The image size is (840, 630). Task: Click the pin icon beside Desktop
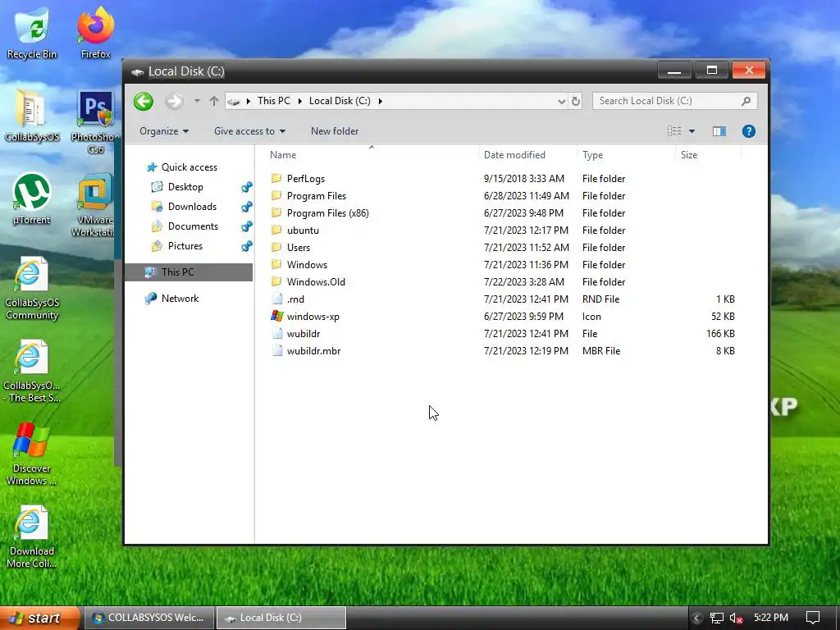tap(246, 187)
